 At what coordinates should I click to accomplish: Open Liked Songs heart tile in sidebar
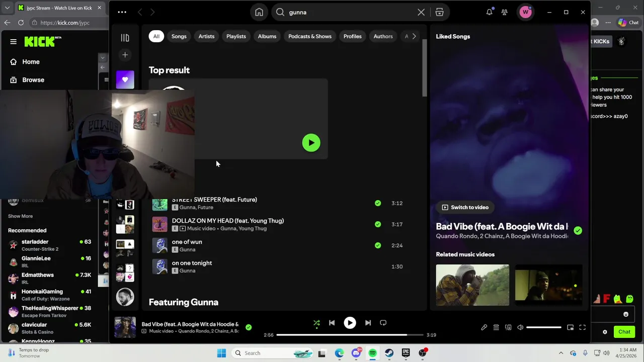(x=125, y=79)
